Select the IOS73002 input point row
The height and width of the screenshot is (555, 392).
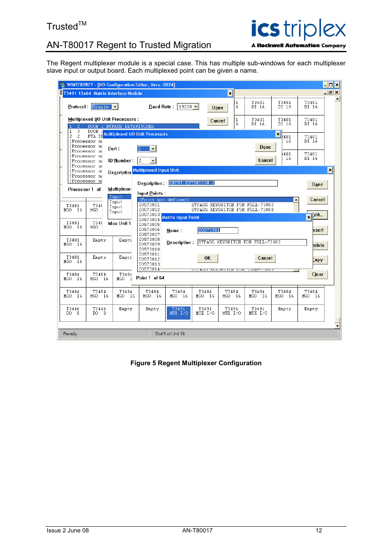pos(216,210)
